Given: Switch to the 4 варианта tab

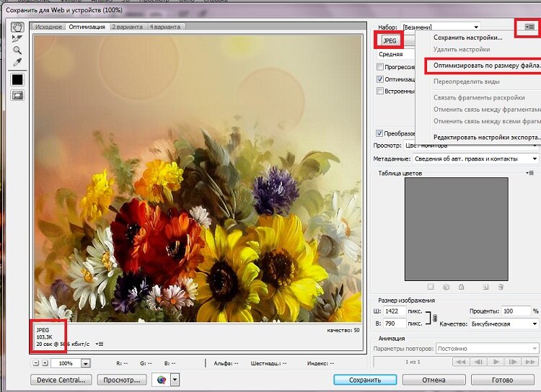Looking at the screenshot, I should pyautogui.click(x=165, y=27).
